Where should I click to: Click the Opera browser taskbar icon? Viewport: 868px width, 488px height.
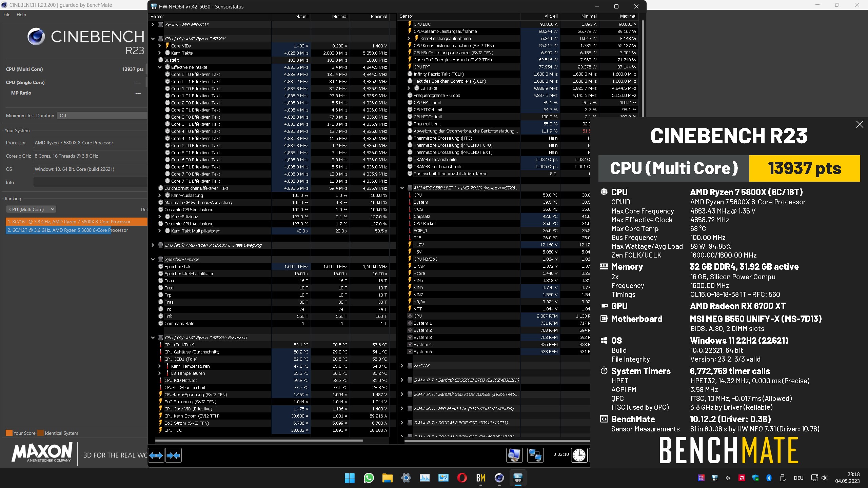tap(462, 478)
